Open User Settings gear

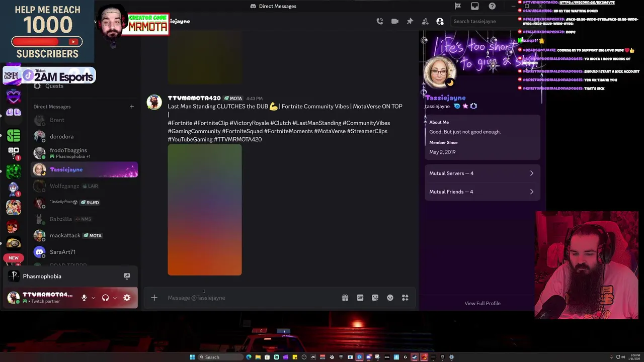(x=127, y=298)
